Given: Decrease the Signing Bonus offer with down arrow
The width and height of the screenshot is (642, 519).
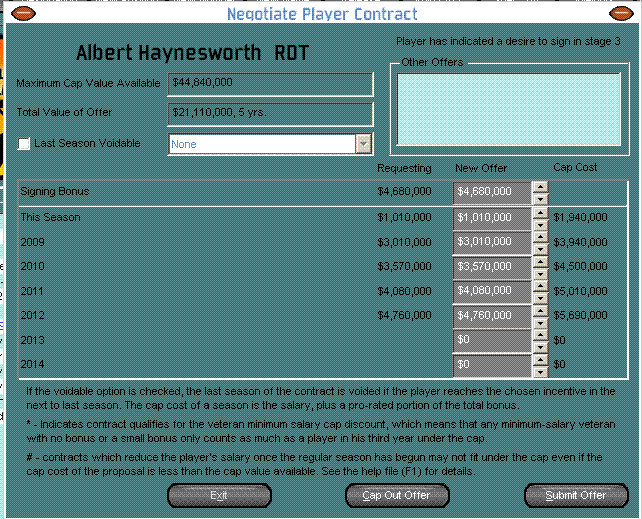Looking at the screenshot, I should pyautogui.click(x=540, y=199).
